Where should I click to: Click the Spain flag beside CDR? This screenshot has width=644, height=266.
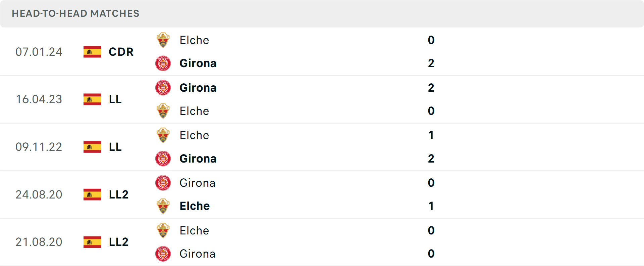point(92,52)
